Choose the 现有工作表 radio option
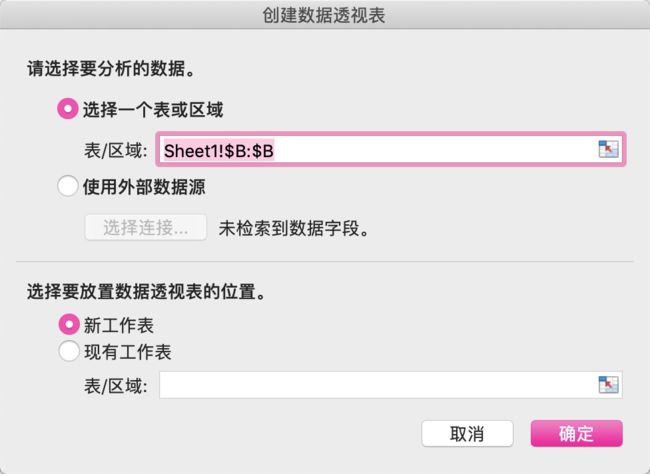The width and height of the screenshot is (650, 474). (x=68, y=351)
